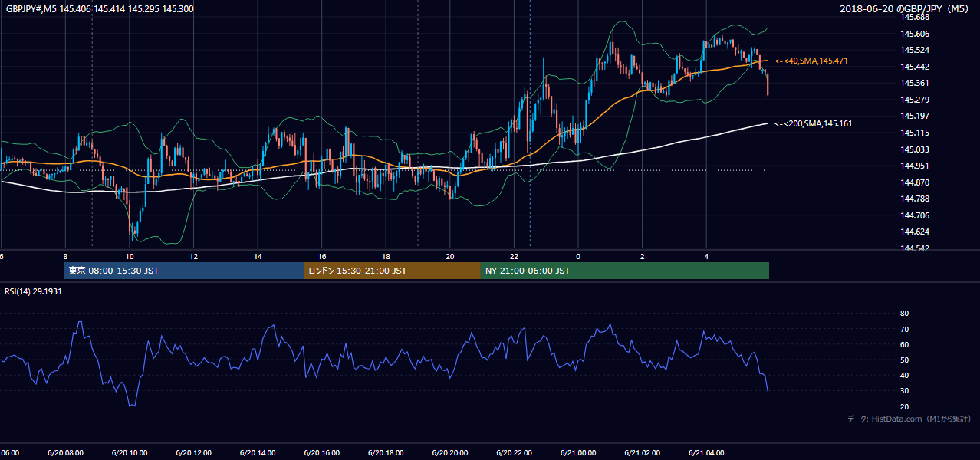Click price axis value 145.033
Screen dimensions: 980x460
[x=915, y=149]
